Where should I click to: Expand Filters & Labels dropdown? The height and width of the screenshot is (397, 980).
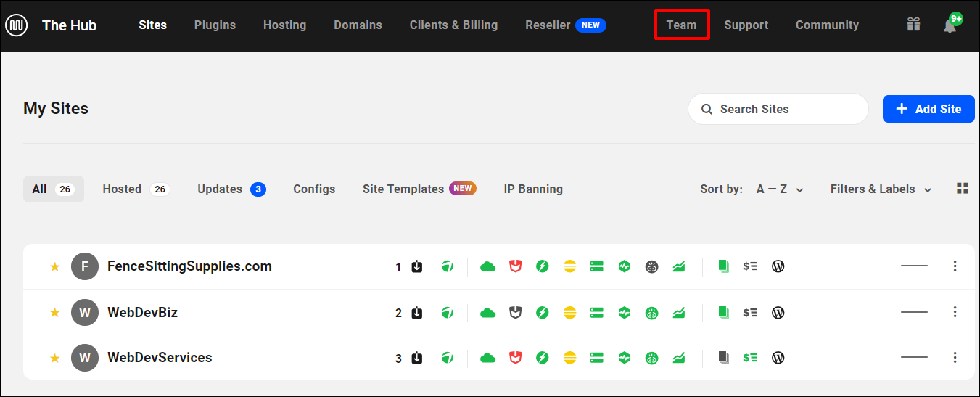(881, 189)
